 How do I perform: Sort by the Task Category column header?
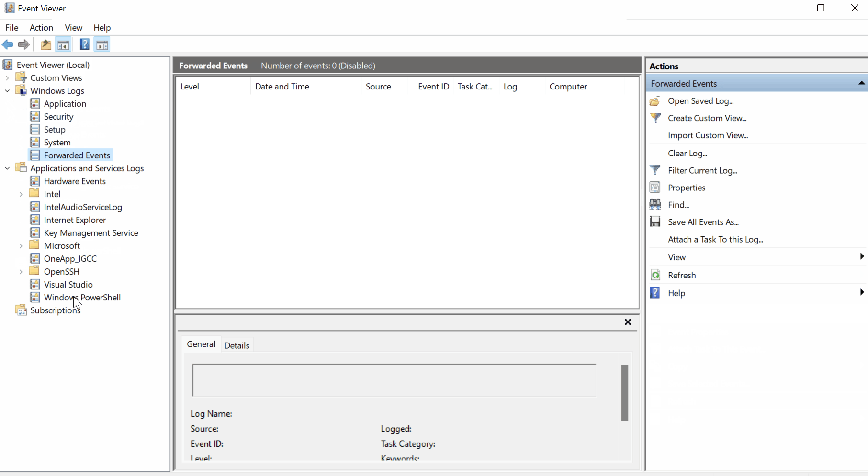tap(475, 87)
